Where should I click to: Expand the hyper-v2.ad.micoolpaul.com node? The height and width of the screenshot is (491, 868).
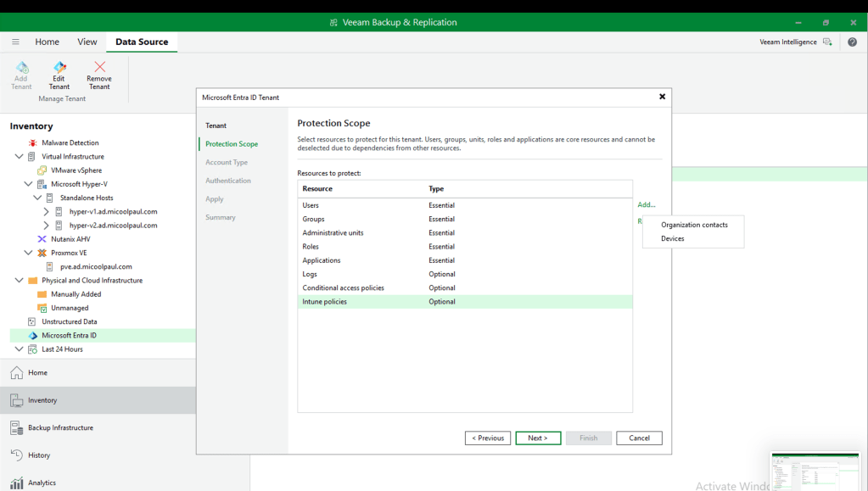[x=46, y=226]
